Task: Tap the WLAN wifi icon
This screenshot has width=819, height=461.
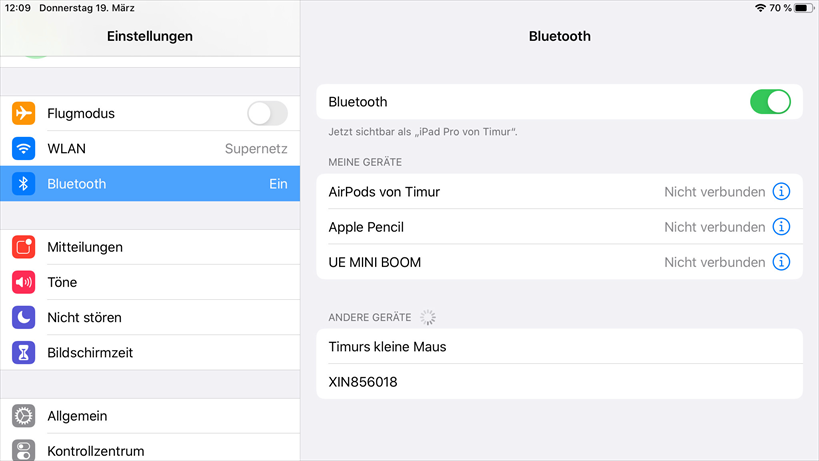Action: 24,149
